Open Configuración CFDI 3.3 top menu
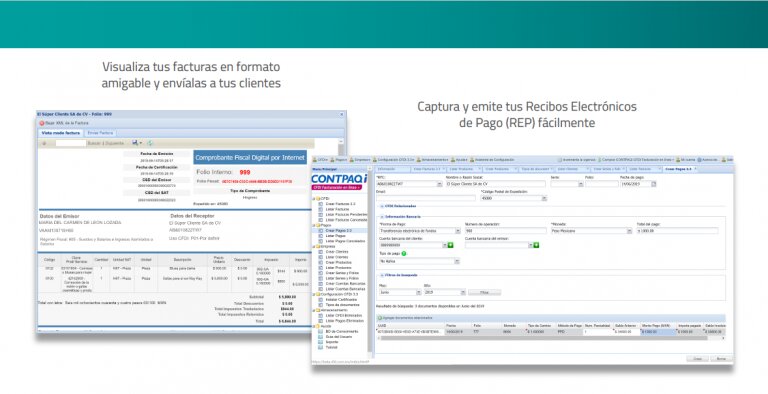Image resolution: width=768 pixels, height=394 pixels. (393, 160)
